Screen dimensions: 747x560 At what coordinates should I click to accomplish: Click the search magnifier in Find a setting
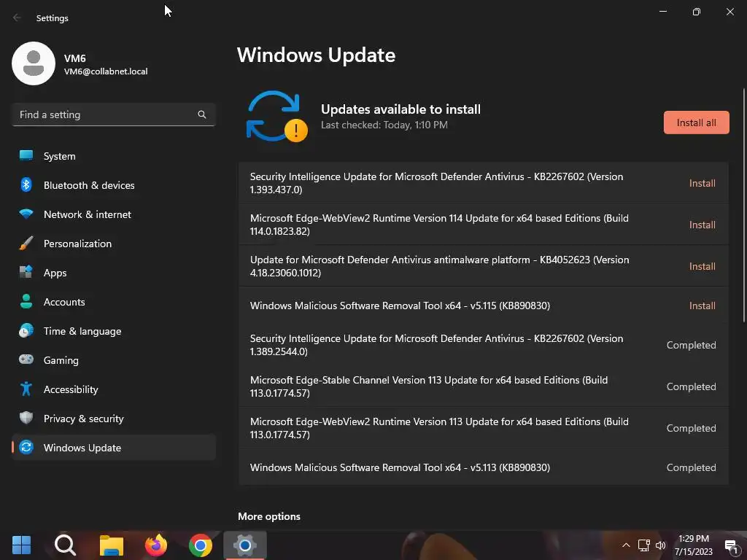tap(202, 114)
